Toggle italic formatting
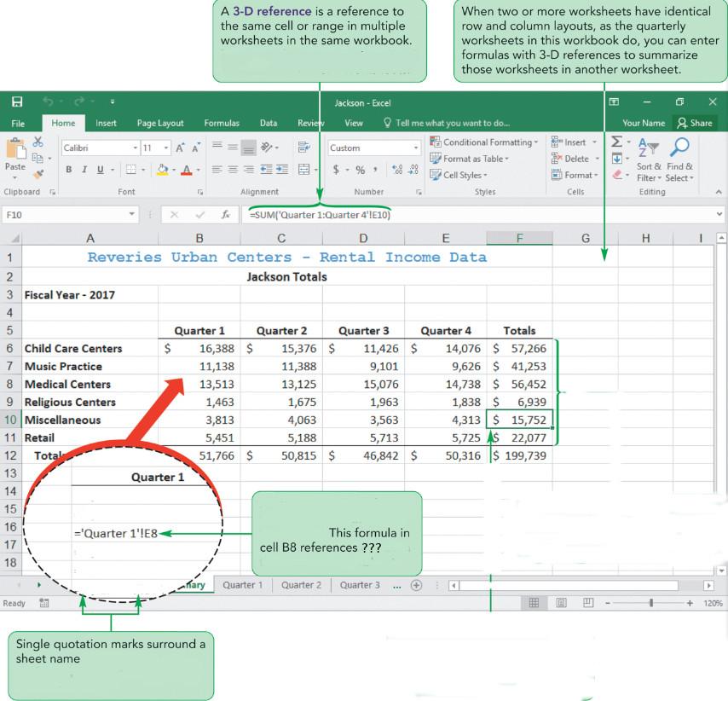 coord(84,168)
